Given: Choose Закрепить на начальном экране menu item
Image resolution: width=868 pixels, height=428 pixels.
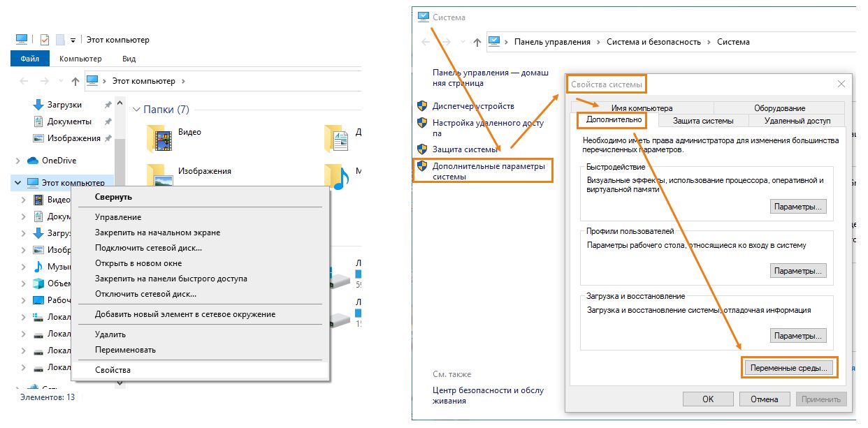Looking at the screenshot, I should point(199,233).
